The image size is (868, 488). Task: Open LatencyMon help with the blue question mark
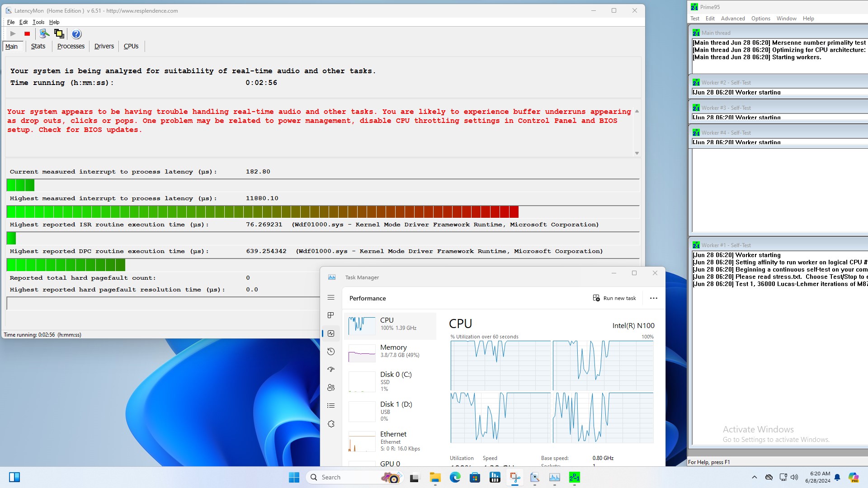tap(76, 34)
